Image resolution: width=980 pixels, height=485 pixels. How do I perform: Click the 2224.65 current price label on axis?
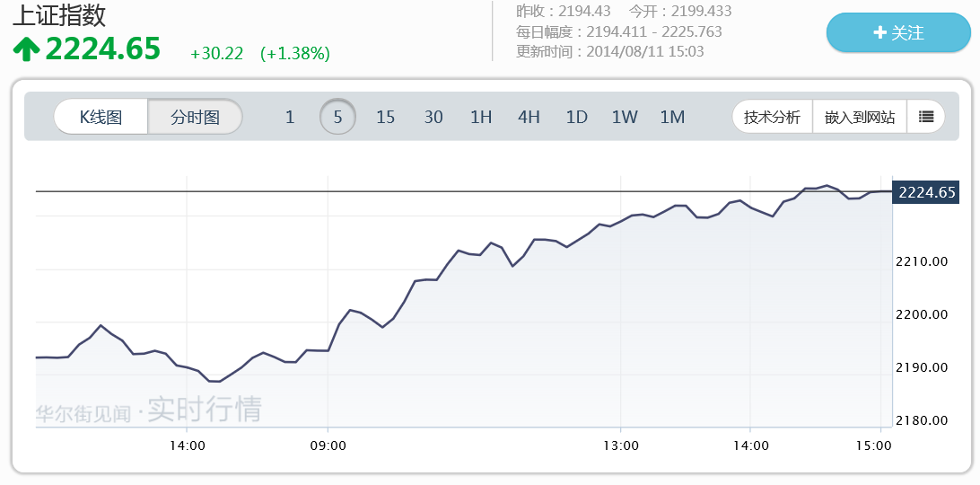(x=926, y=191)
